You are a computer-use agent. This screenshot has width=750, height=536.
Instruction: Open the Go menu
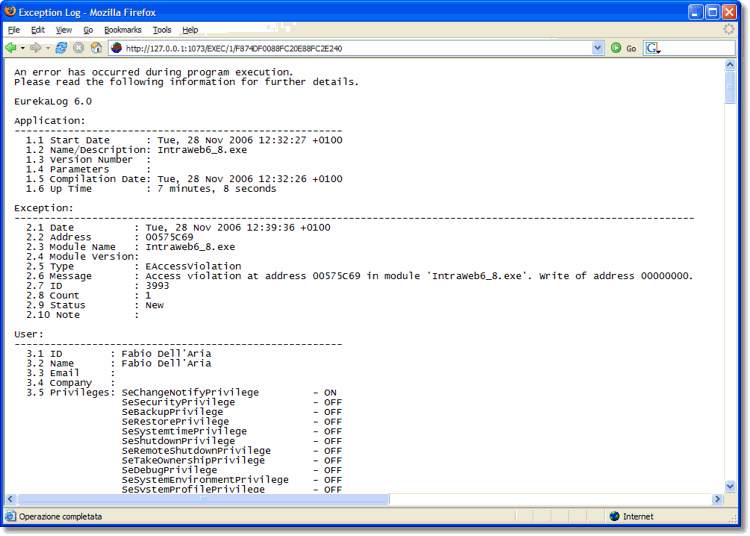[x=88, y=30]
